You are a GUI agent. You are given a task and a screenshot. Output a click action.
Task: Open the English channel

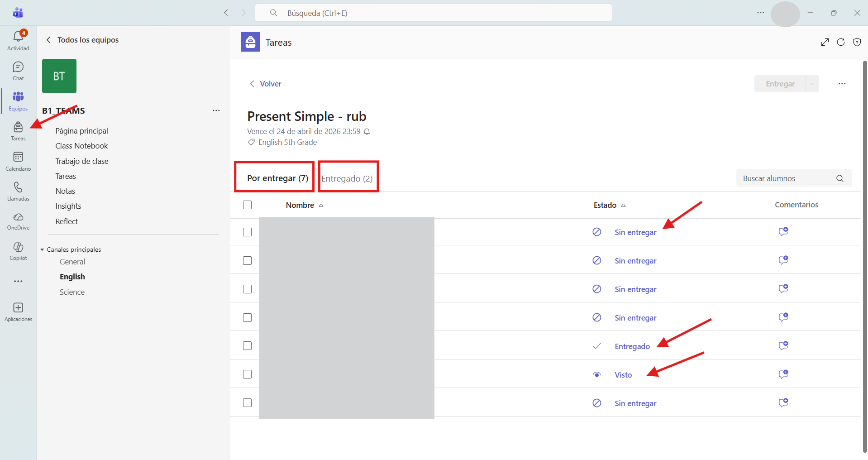[72, 277]
